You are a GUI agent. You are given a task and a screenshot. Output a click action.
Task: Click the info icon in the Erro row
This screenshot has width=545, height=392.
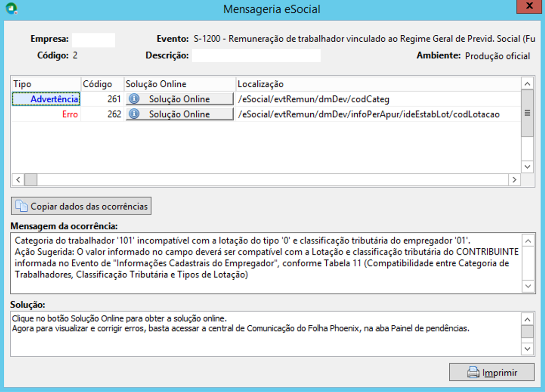coord(134,114)
